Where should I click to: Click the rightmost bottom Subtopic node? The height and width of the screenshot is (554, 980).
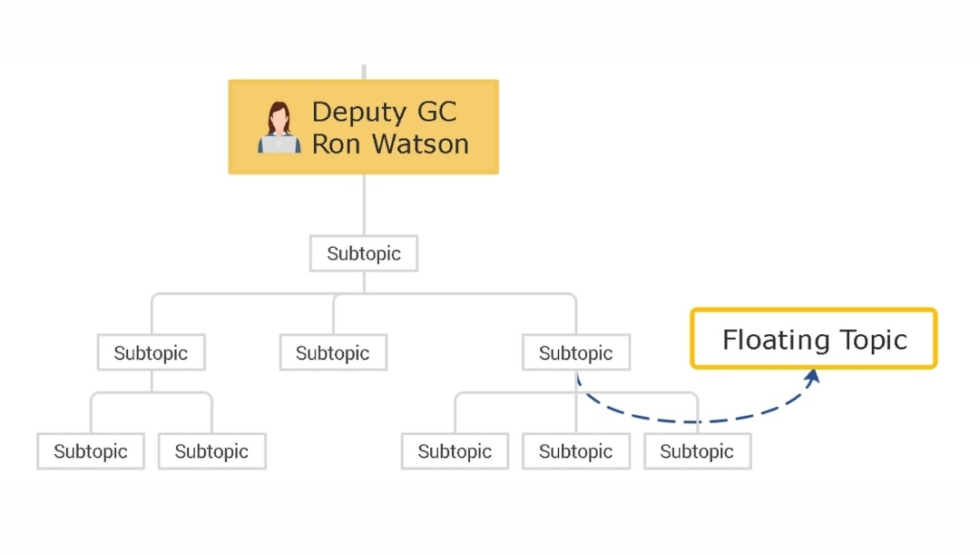pos(697,450)
